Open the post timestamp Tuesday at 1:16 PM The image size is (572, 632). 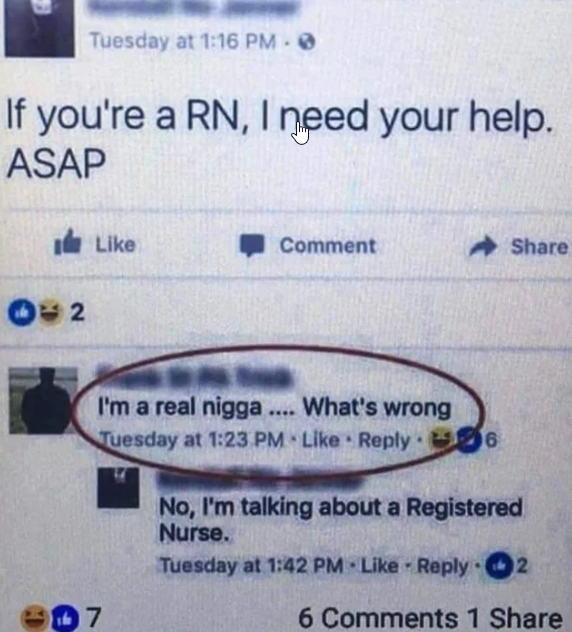click(183, 41)
